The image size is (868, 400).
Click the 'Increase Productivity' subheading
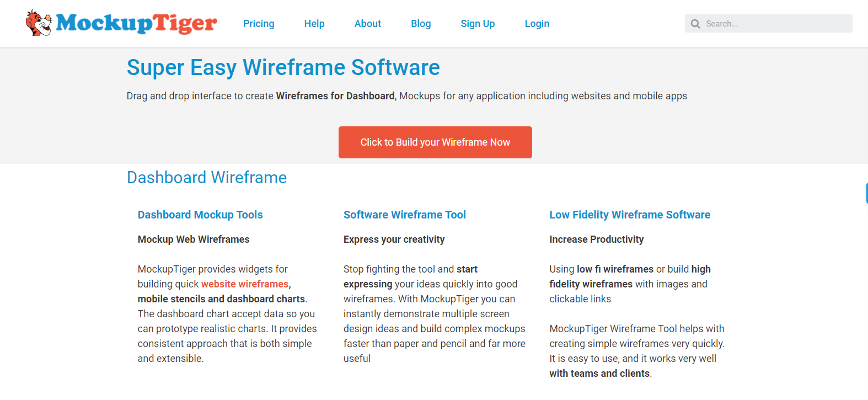coord(597,239)
